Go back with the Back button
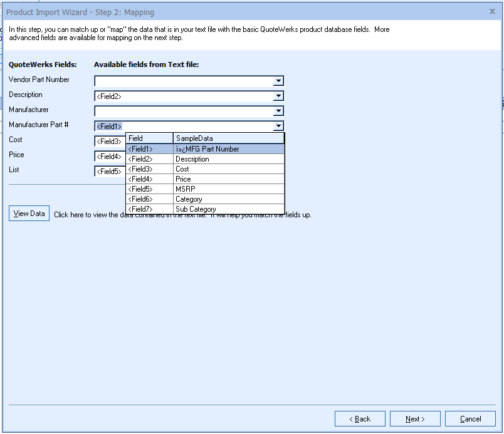 click(x=360, y=419)
